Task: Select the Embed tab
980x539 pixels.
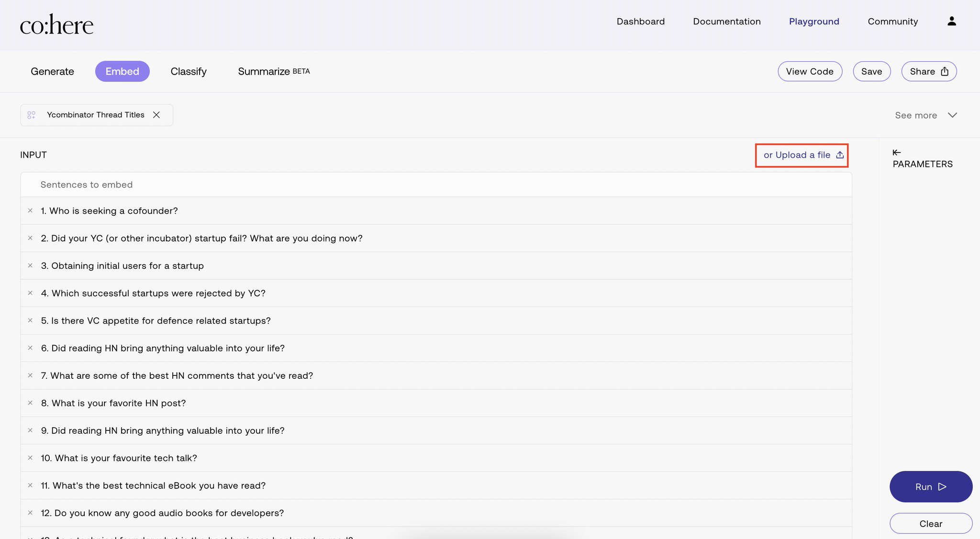Action: 122,71
